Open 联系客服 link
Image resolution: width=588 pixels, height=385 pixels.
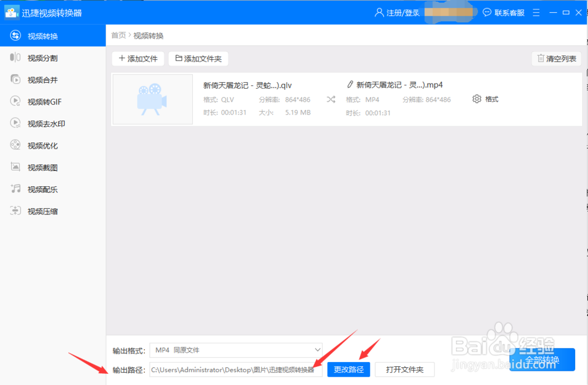click(509, 13)
